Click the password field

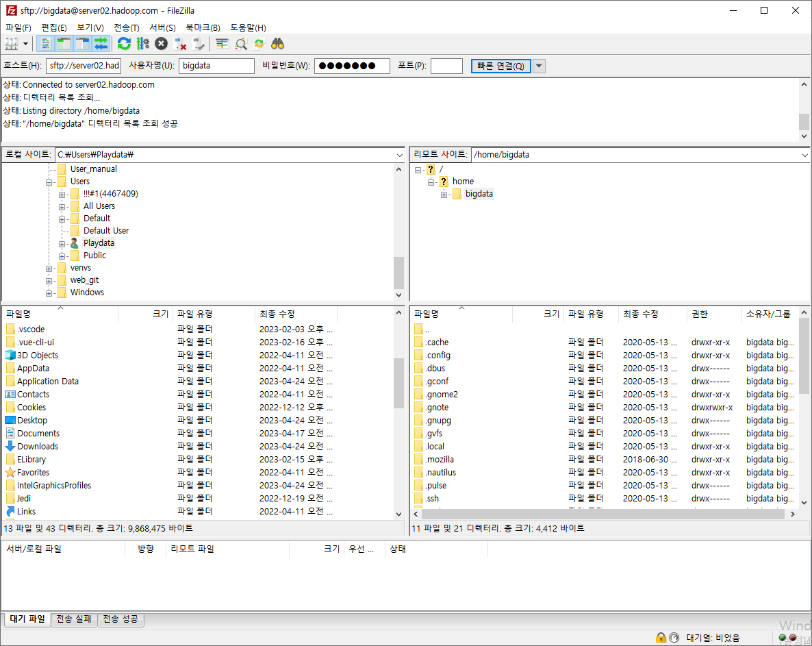[352, 66]
